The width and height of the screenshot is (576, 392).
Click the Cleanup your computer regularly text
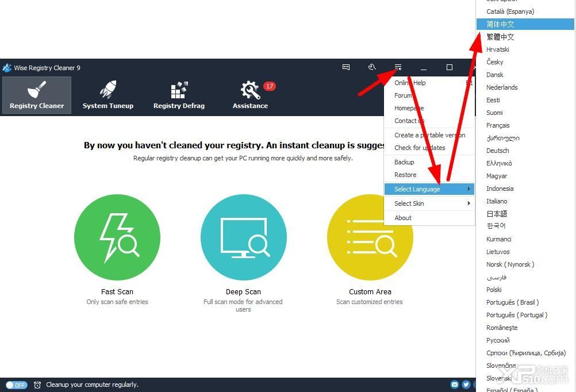point(92,385)
